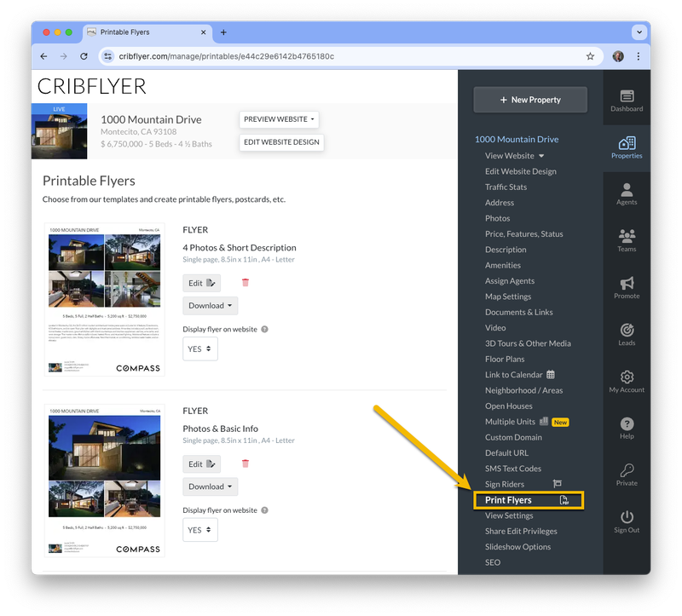Edit the Photos & Basic Info flyer
The width and height of the screenshot is (682, 616).
(201, 463)
